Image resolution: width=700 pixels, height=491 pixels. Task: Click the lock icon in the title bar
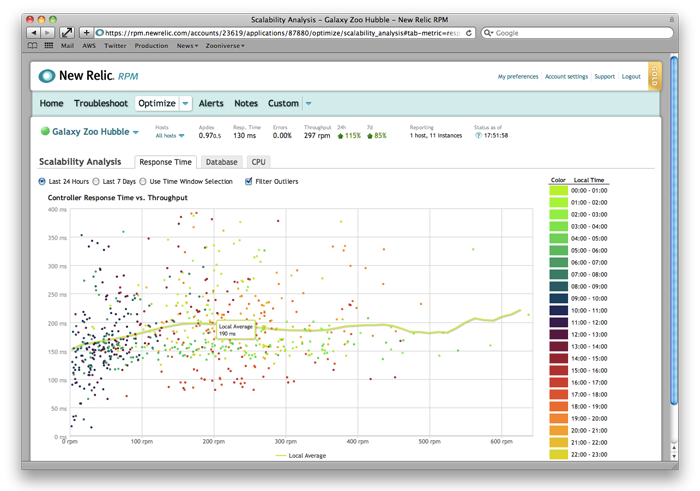click(671, 20)
